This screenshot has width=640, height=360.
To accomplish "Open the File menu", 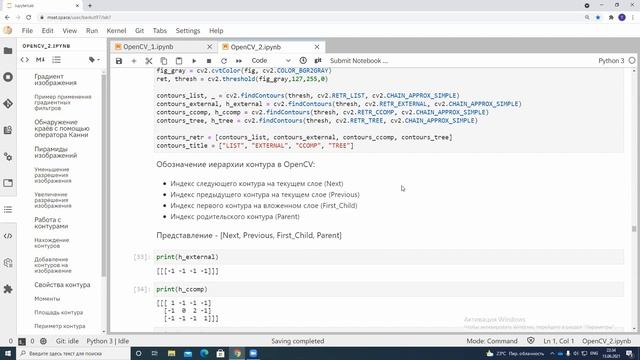I will coord(27,31).
